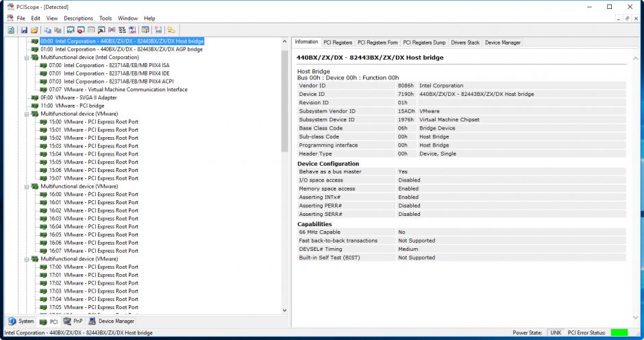Click the System globe icon at the bottom
This screenshot has height=340, width=644.
tap(12, 321)
